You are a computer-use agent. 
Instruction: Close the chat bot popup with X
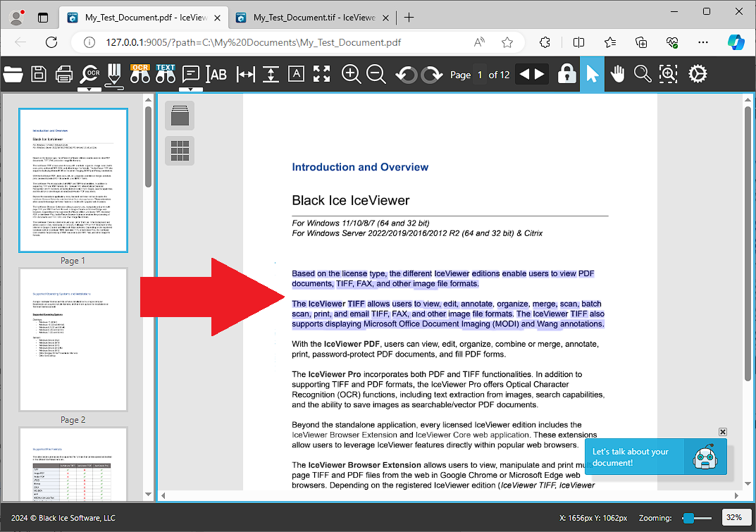point(722,432)
